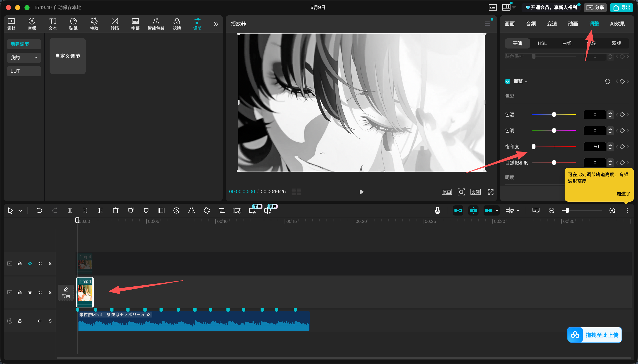Delete the selected clip
This screenshot has width=638, height=364.
coord(116,210)
